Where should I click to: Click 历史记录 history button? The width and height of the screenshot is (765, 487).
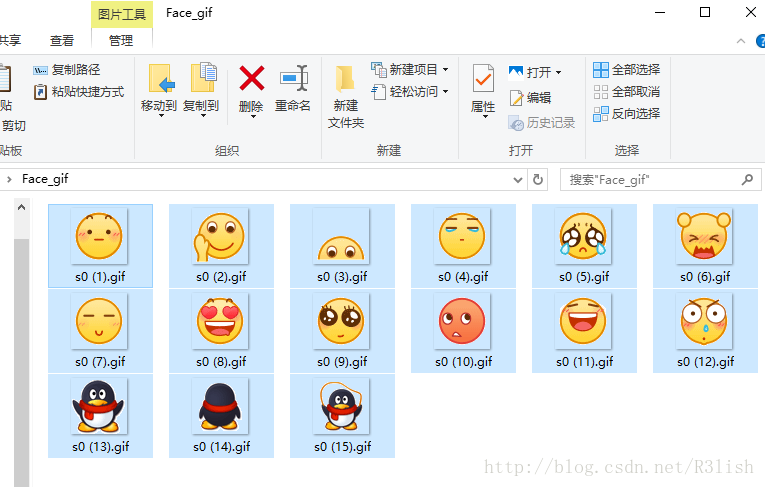[542, 122]
